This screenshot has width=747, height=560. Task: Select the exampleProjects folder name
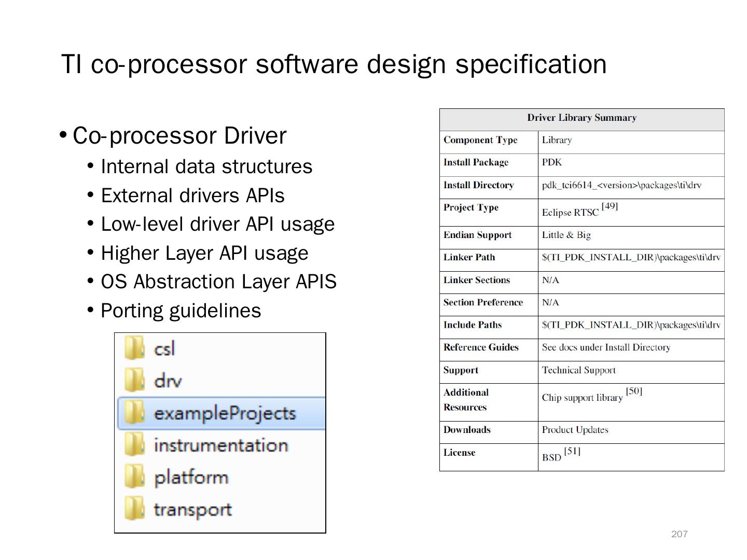tap(225, 413)
